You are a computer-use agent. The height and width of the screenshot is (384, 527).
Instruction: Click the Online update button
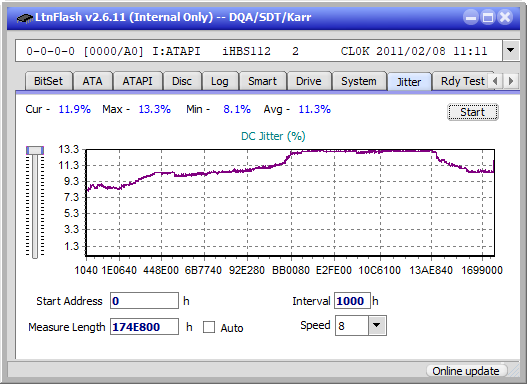[x=465, y=371]
